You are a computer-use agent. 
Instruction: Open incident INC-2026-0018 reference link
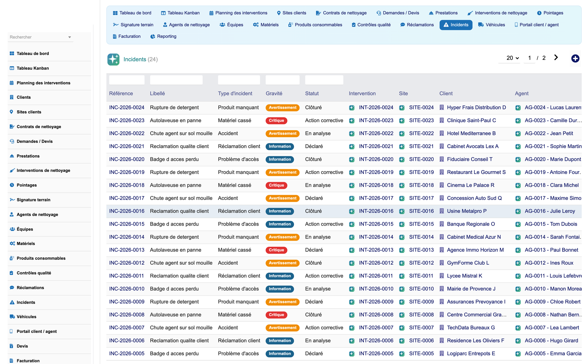[x=127, y=185]
